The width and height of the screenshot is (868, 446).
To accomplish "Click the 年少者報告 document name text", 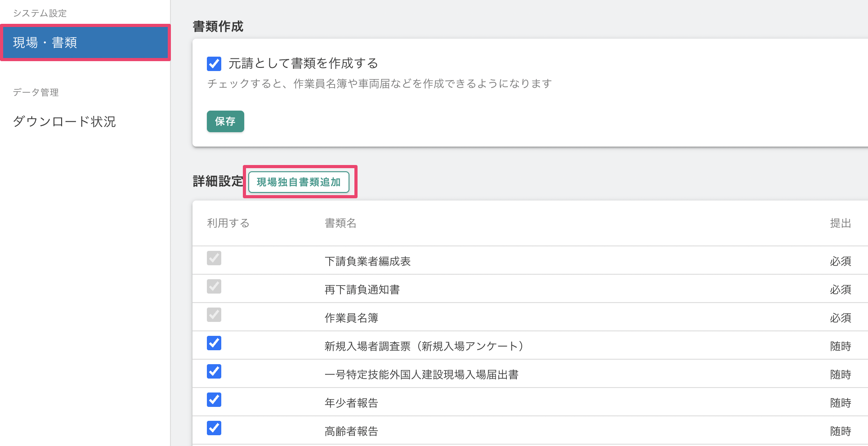I will (x=351, y=403).
